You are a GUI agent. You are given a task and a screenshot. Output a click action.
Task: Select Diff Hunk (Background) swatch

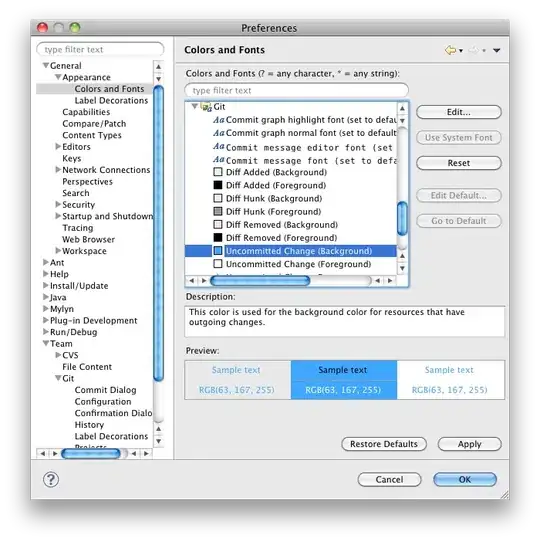pyautogui.click(x=218, y=198)
